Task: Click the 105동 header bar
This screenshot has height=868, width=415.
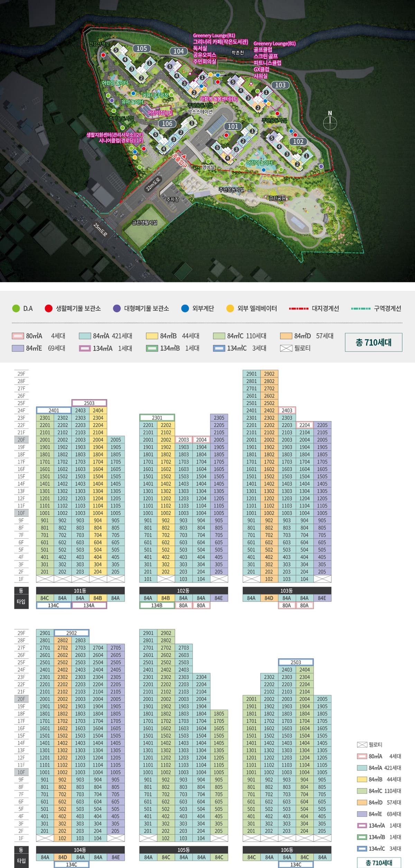Action: pos(184,850)
